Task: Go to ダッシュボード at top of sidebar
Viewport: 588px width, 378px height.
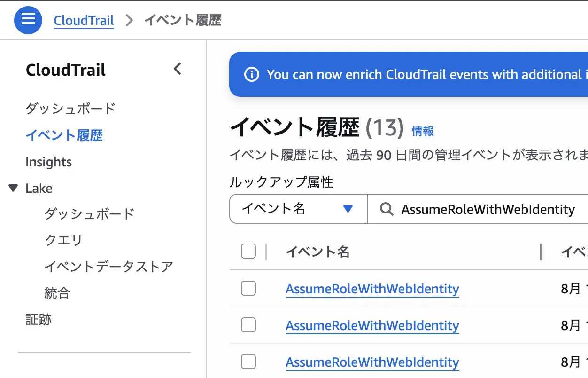Action: point(70,108)
